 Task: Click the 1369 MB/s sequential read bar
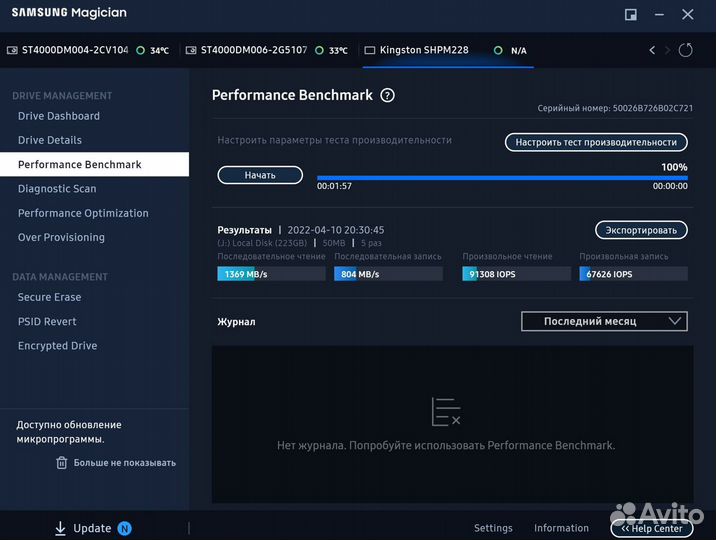tap(272, 274)
